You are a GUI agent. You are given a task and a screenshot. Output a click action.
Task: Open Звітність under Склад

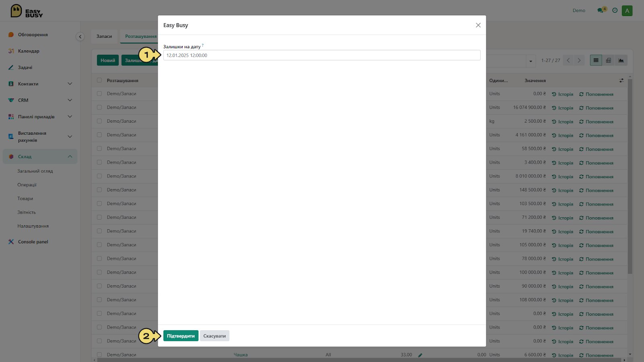27,212
